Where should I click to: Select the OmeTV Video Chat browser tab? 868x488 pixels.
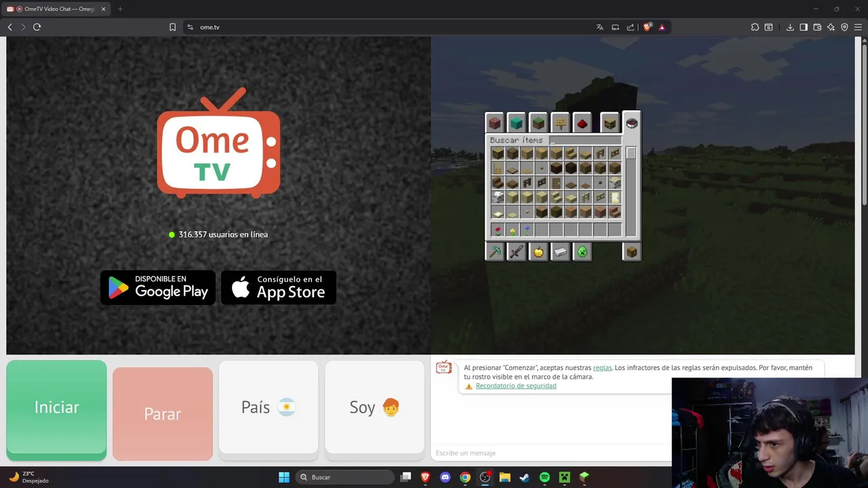pyautogui.click(x=57, y=9)
